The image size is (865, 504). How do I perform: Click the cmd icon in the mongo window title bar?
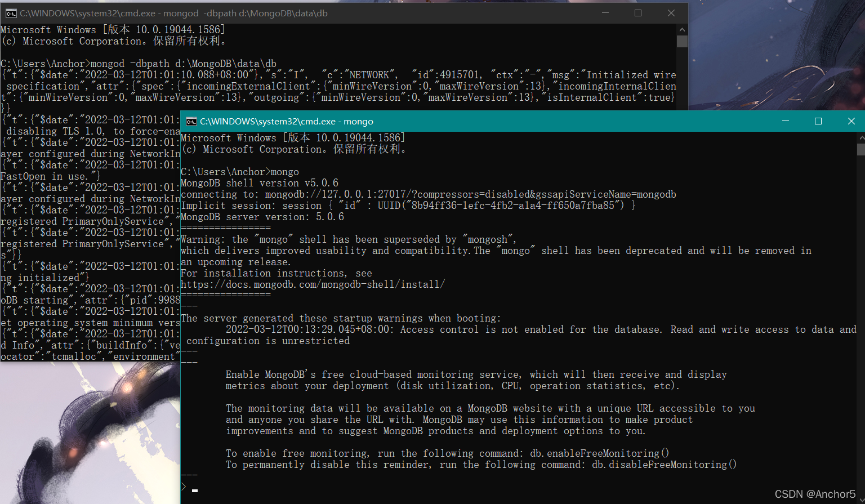coord(191,122)
